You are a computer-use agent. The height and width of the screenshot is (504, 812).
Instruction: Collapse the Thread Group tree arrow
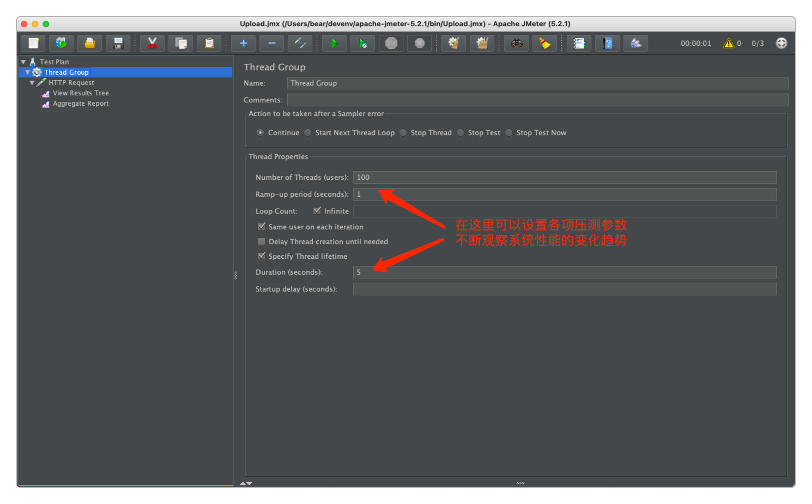(x=28, y=72)
